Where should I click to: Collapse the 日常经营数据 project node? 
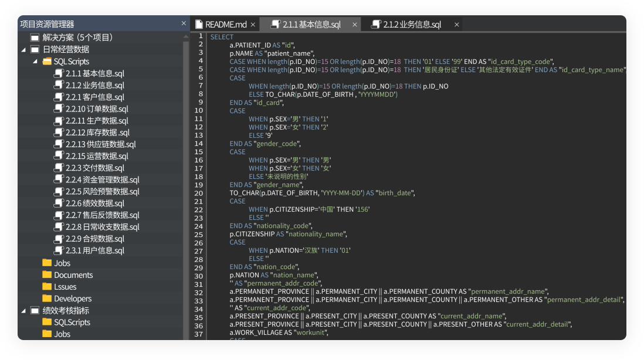[23, 50]
